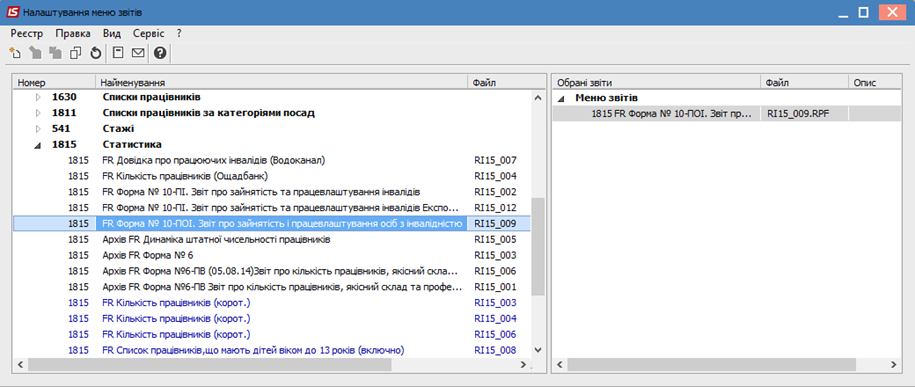Image resolution: width=915 pixels, height=387 pixels.
Task: Expand group 541 Стажі
Action: 39,128
